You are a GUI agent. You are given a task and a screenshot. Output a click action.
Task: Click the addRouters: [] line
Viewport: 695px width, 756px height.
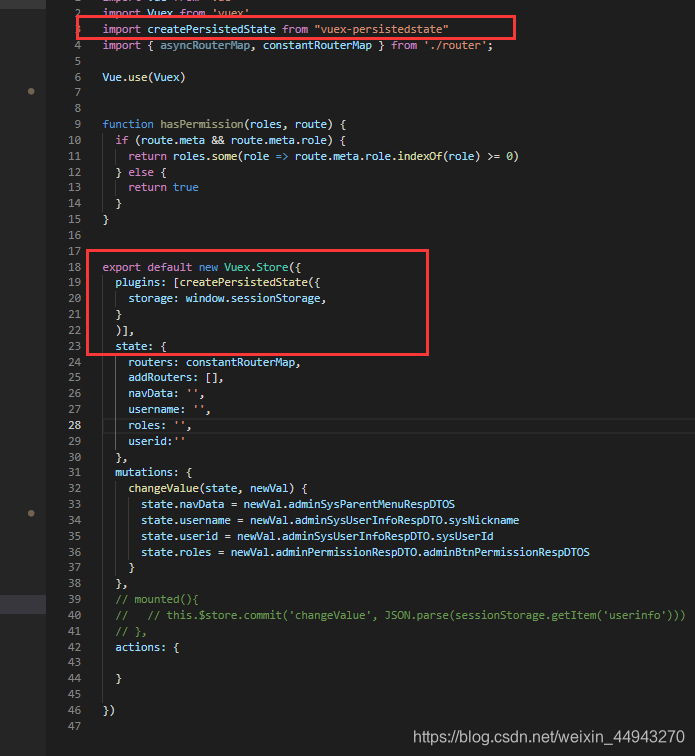176,378
